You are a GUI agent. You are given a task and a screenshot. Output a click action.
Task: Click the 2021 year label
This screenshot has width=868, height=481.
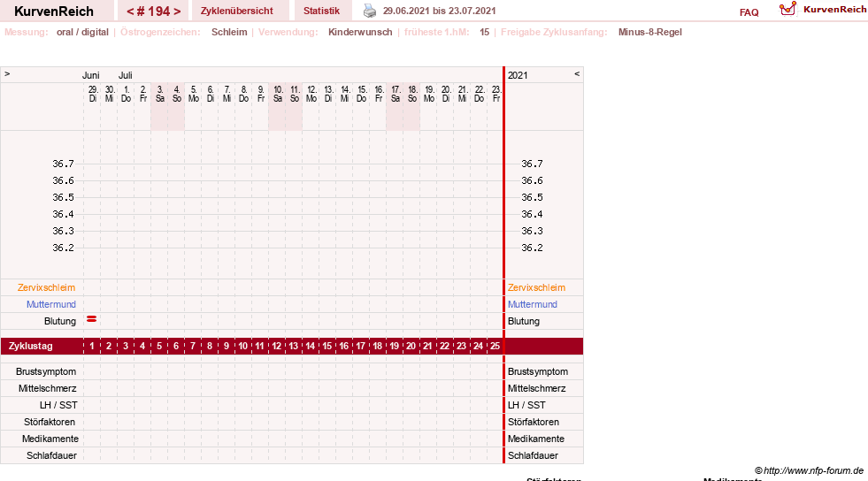518,75
